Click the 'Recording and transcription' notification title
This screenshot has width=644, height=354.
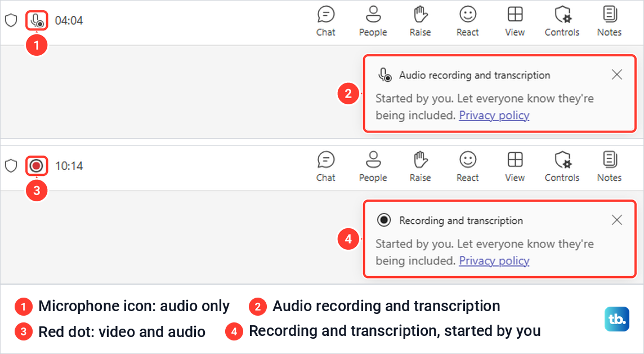coord(461,221)
